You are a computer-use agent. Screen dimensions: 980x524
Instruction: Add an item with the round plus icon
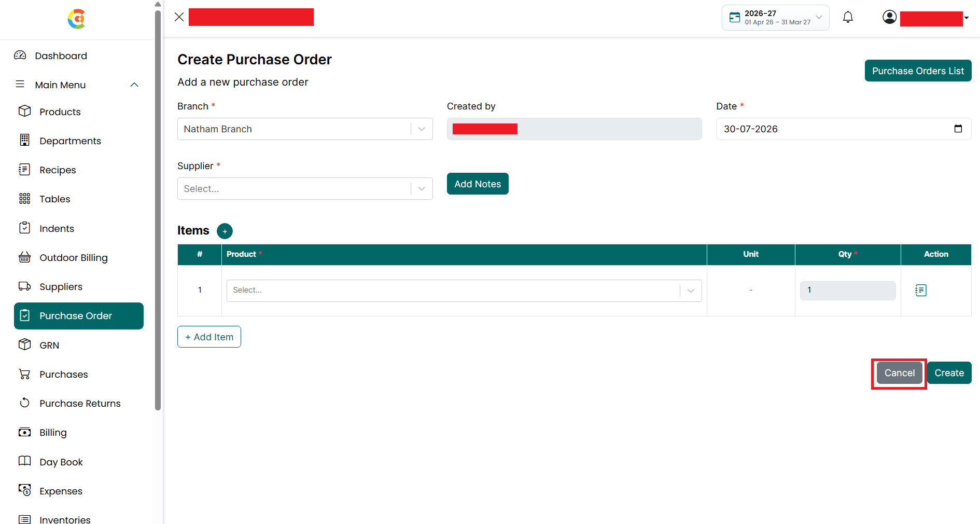point(225,231)
